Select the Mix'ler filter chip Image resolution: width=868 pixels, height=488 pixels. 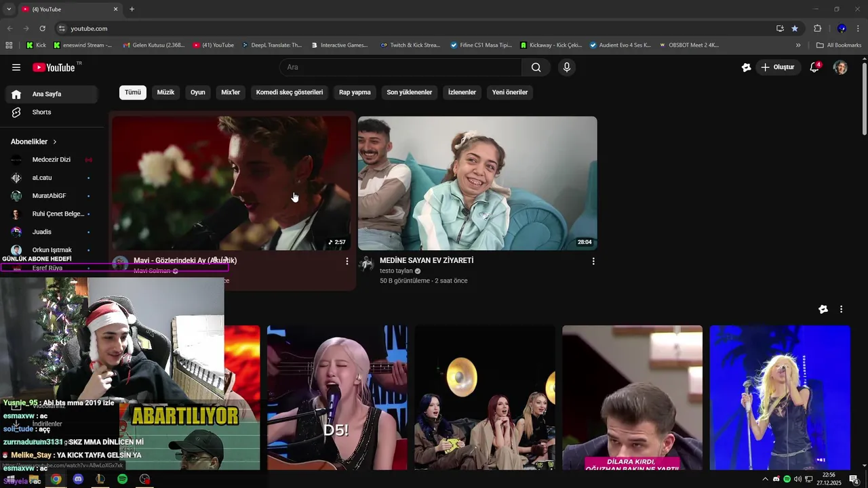tap(231, 92)
